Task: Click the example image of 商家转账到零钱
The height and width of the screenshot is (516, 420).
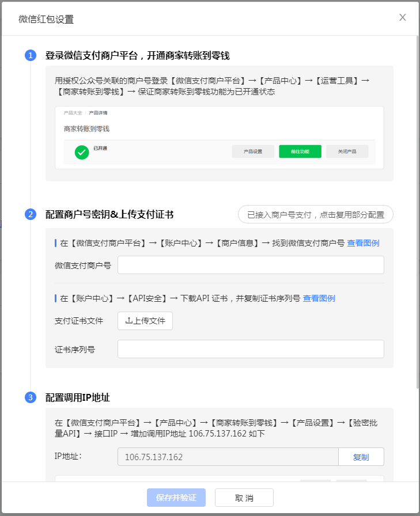Action: (219, 138)
